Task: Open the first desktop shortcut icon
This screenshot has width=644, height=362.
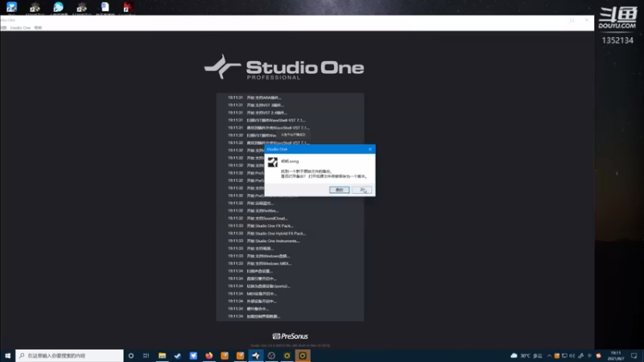Action: (x=11, y=7)
